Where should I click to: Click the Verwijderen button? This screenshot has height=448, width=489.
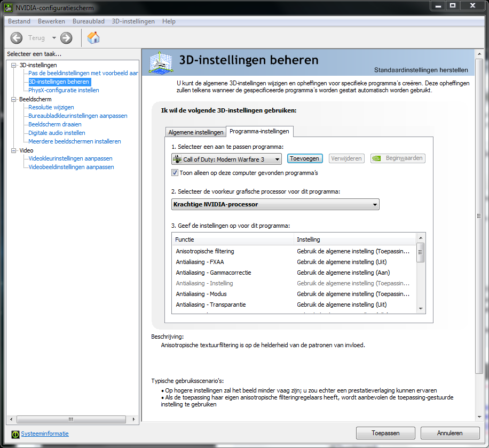coord(346,158)
